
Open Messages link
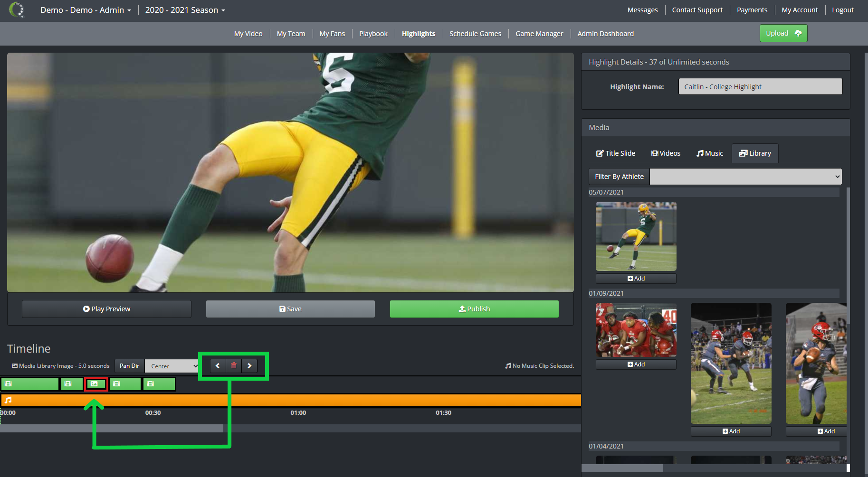point(643,10)
